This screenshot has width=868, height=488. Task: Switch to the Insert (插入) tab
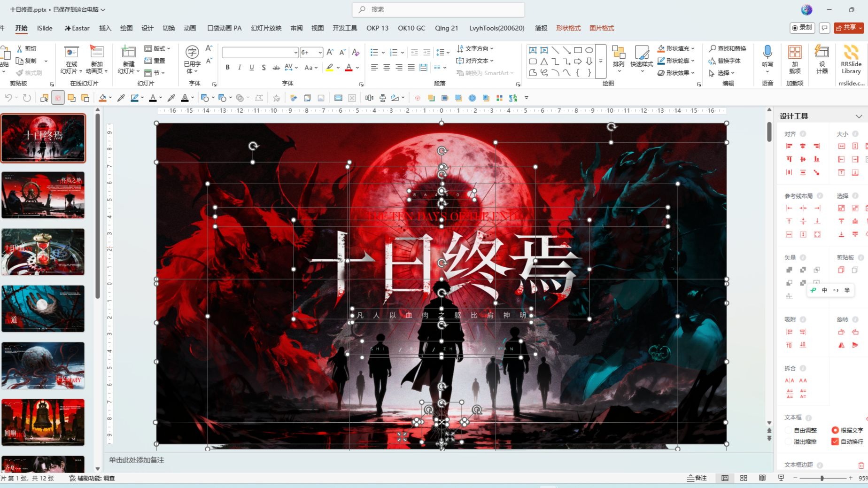coord(105,28)
